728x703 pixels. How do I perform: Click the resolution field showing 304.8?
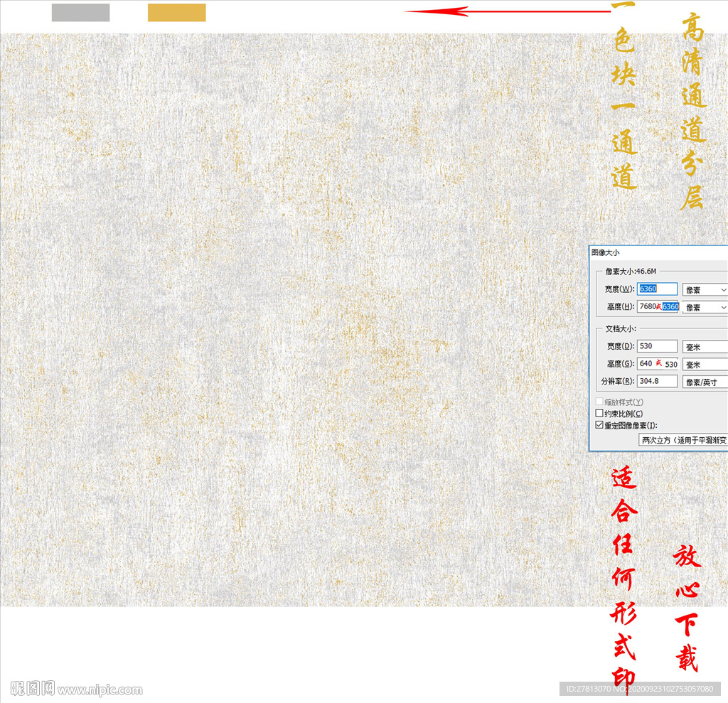point(657,381)
